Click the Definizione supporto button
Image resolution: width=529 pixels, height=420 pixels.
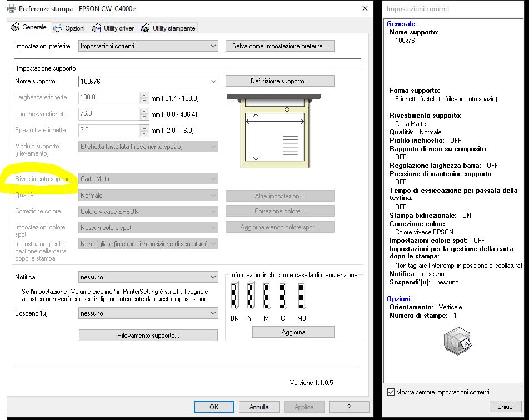(280, 81)
